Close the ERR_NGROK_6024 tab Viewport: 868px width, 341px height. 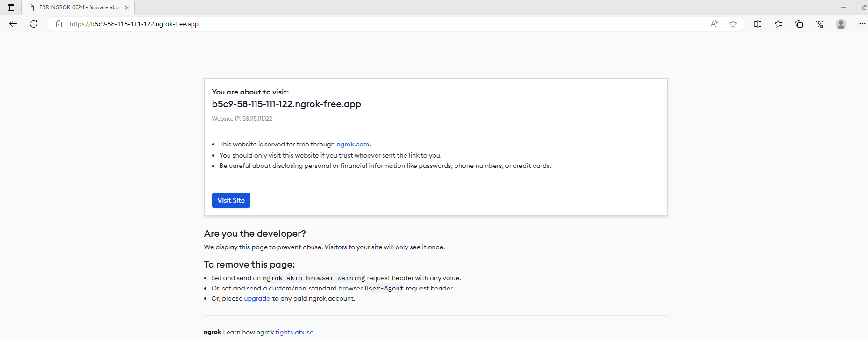(x=127, y=7)
